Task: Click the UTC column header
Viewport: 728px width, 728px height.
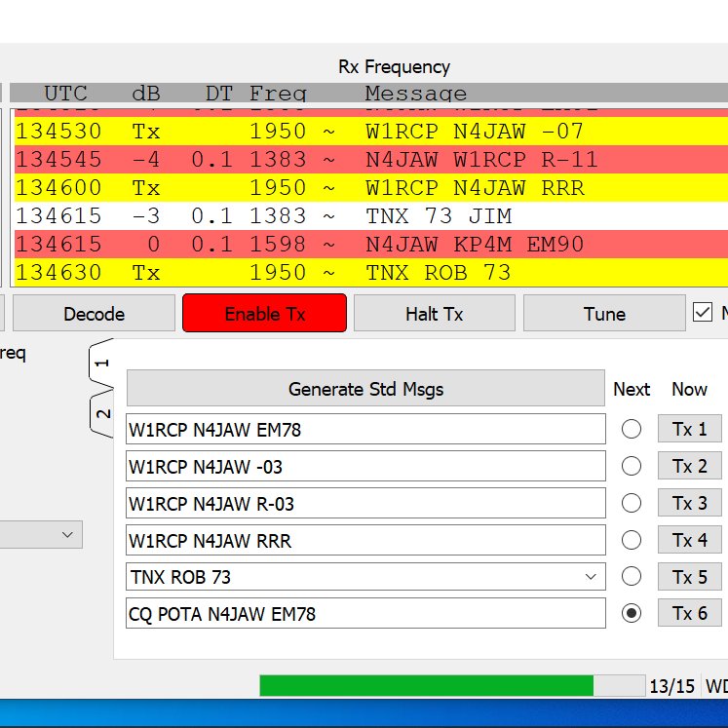Action: pos(65,94)
